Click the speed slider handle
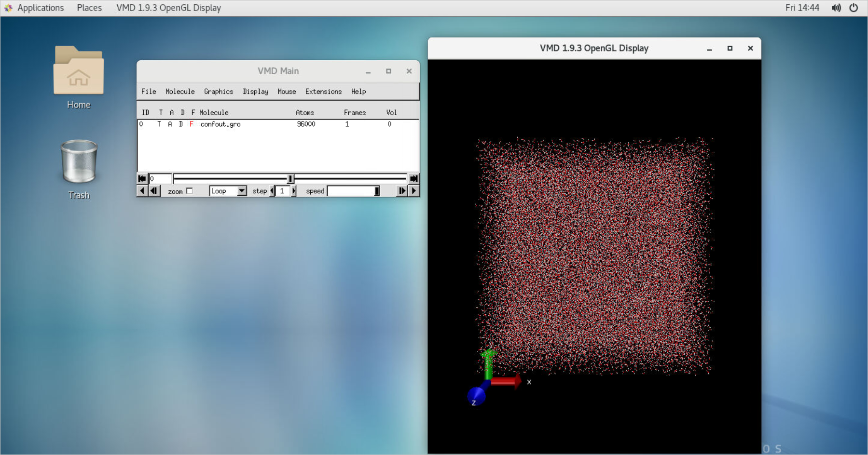 (x=377, y=191)
